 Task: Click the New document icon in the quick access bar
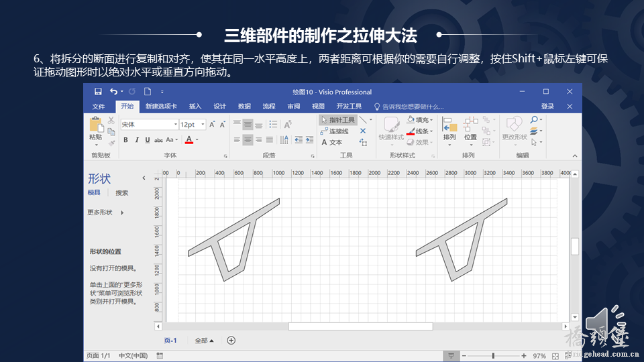[x=148, y=92]
